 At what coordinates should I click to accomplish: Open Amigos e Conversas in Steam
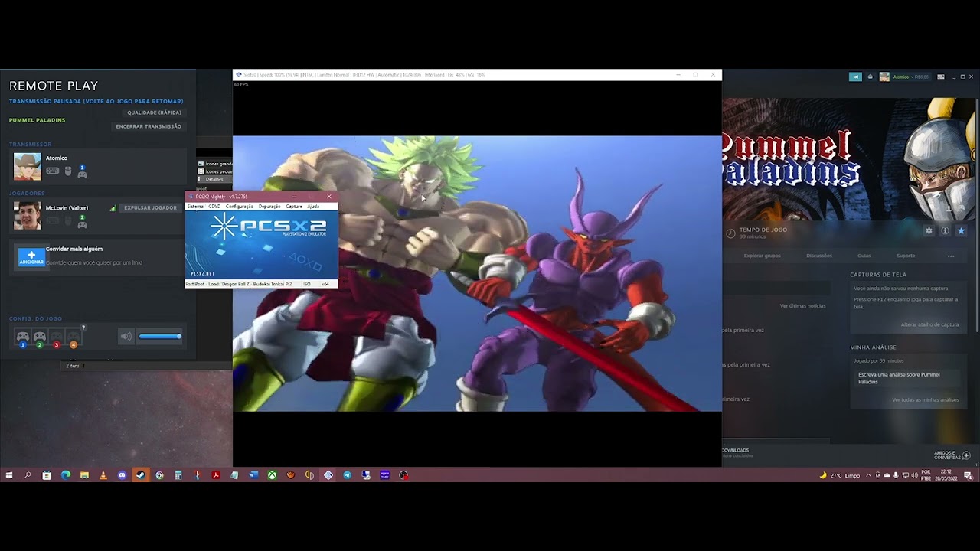click(952, 455)
